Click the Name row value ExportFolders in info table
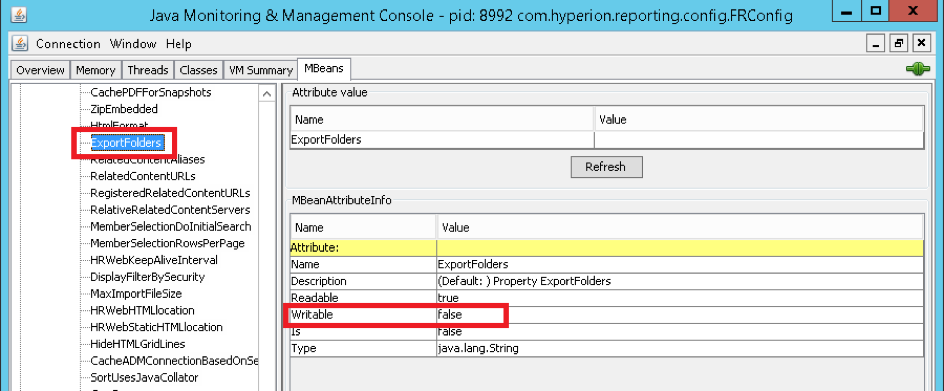This screenshot has height=391, width=944. click(x=473, y=264)
